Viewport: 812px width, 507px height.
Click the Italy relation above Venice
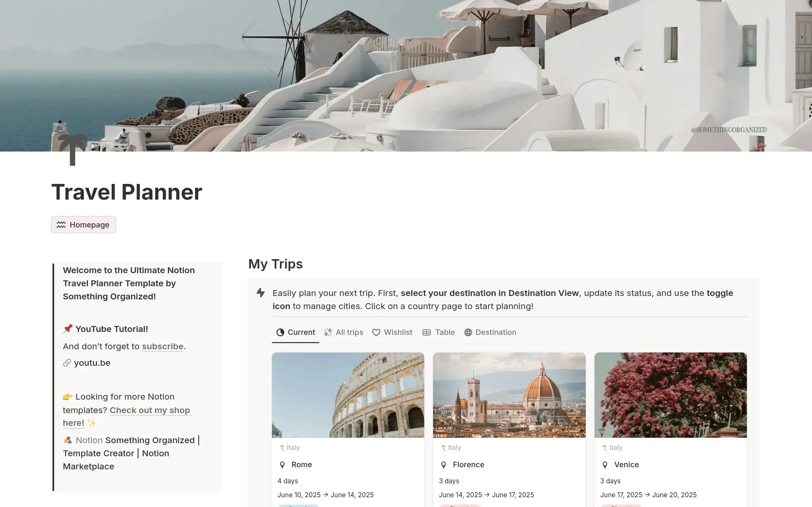[x=612, y=447]
